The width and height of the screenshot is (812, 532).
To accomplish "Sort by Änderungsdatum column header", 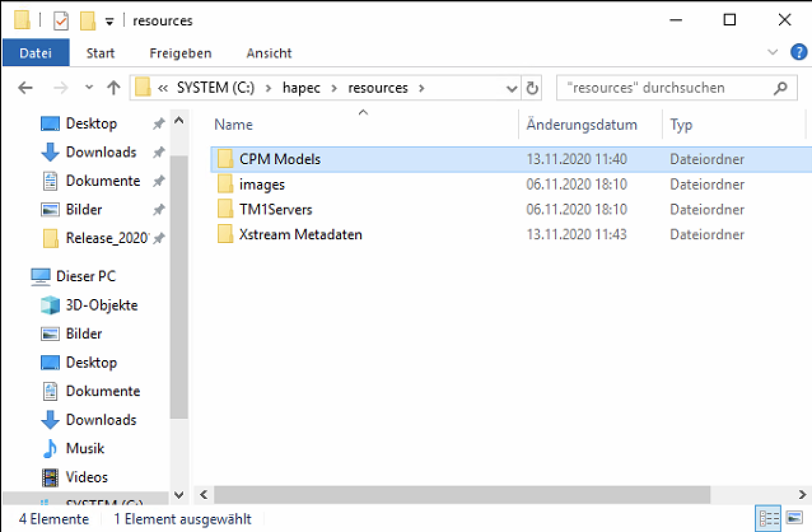I will point(581,125).
